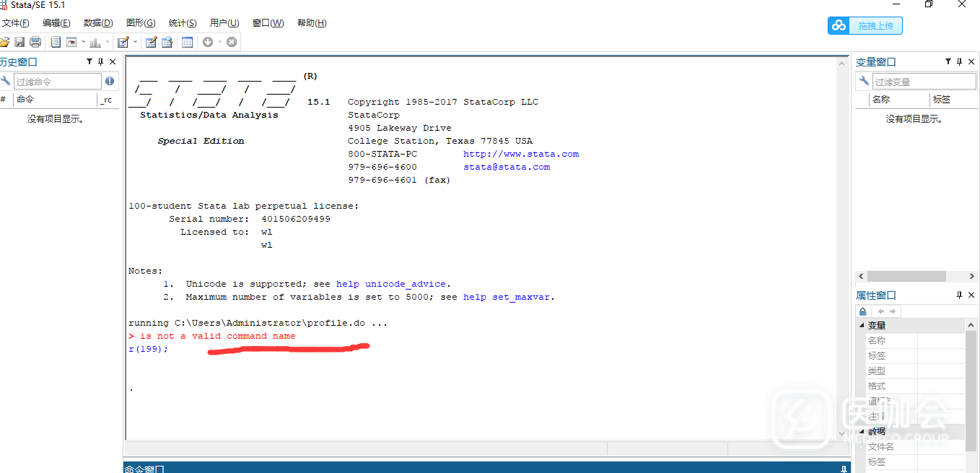
Task: Open the 数据(D) menu
Action: [98, 23]
